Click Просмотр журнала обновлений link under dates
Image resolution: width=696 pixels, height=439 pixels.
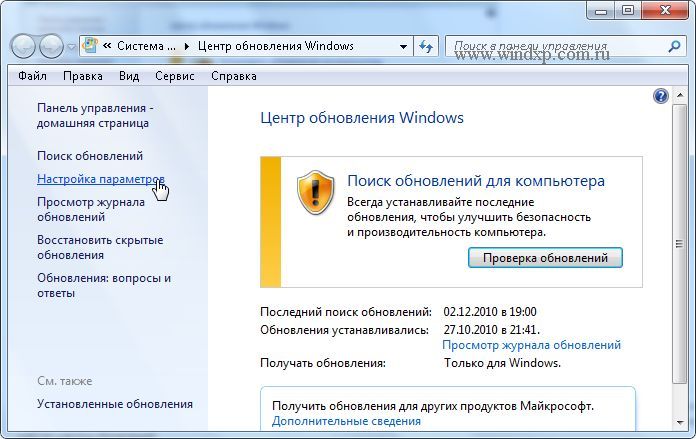pos(531,345)
